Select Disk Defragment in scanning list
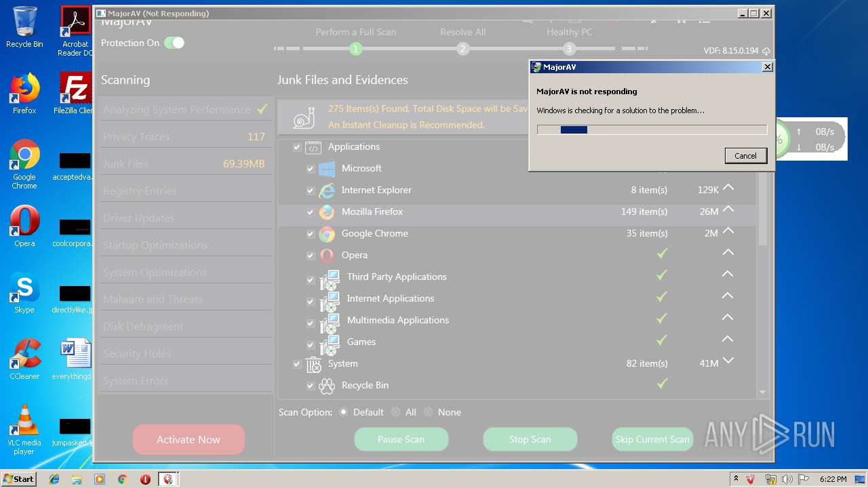 coord(184,327)
